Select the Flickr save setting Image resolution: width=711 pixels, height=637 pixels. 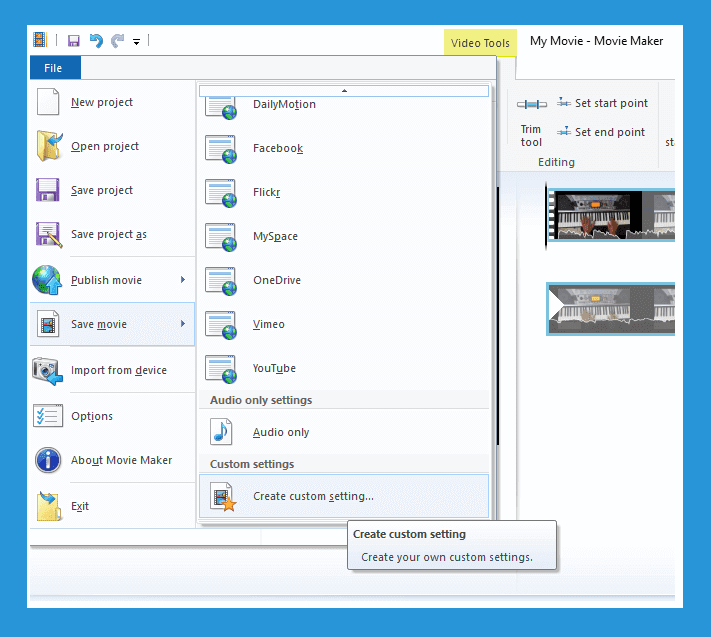(x=344, y=192)
